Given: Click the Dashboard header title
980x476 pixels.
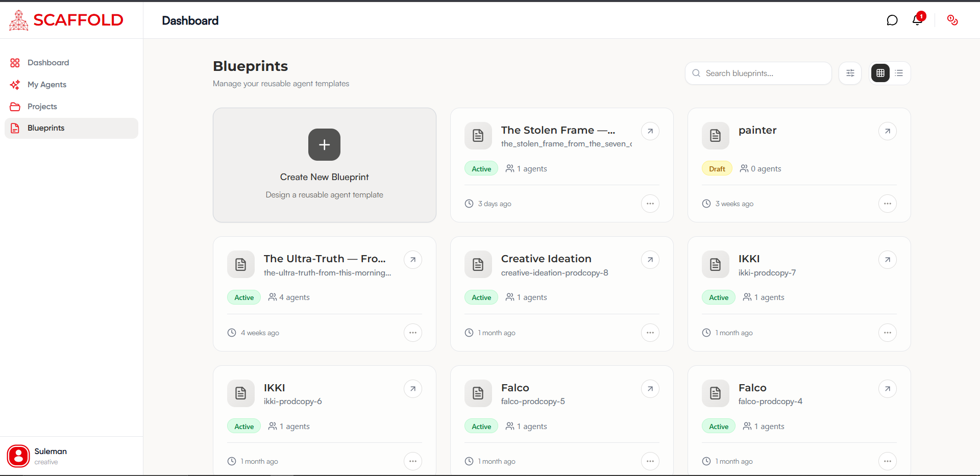Looking at the screenshot, I should pyautogui.click(x=190, y=20).
